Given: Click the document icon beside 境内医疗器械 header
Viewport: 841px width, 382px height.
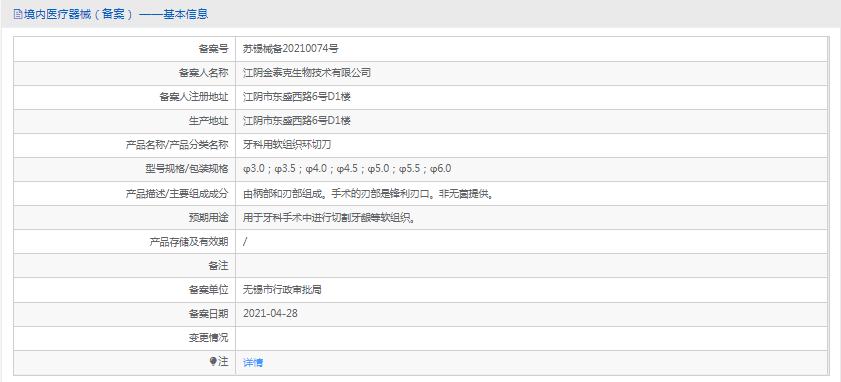Looking at the screenshot, I should tap(18, 14).
